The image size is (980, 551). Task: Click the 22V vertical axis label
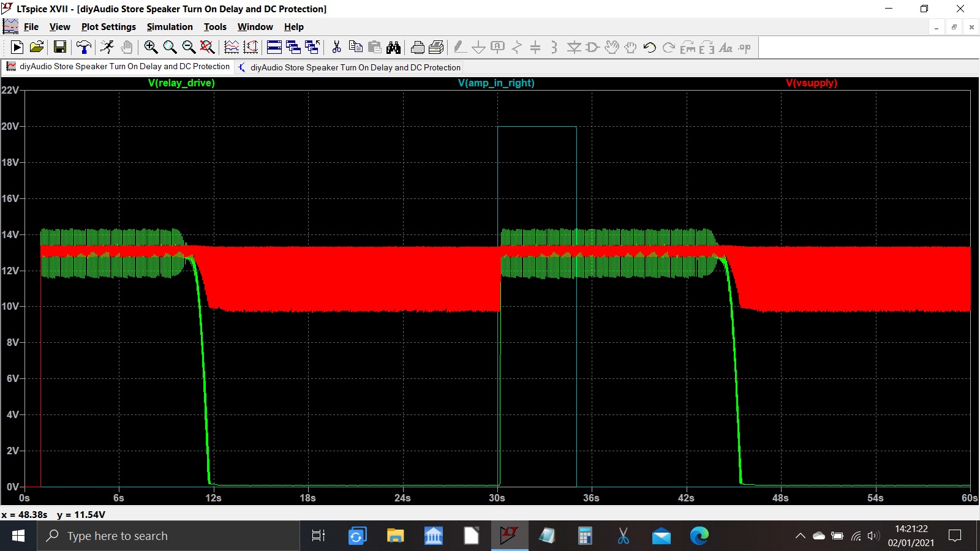[x=10, y=90]
